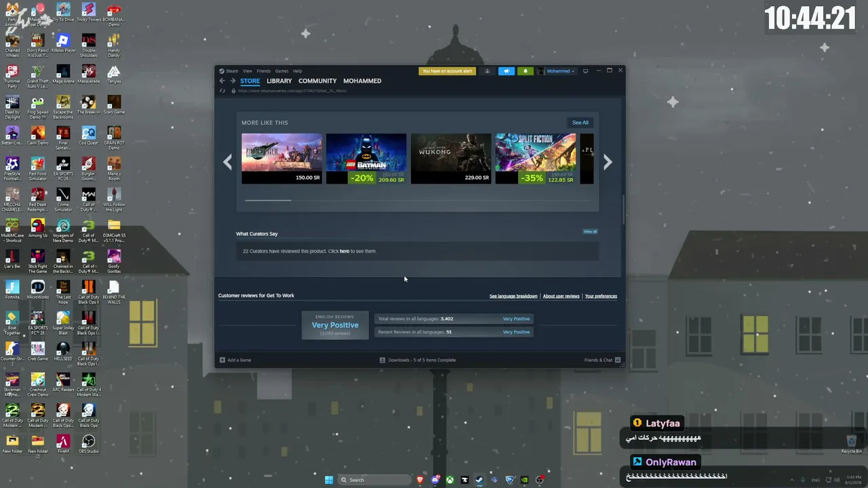The width and height of the screenshot is (868, 488).
Task: Open Steam's friends activity icon button
Action: (x=487, y=70)
